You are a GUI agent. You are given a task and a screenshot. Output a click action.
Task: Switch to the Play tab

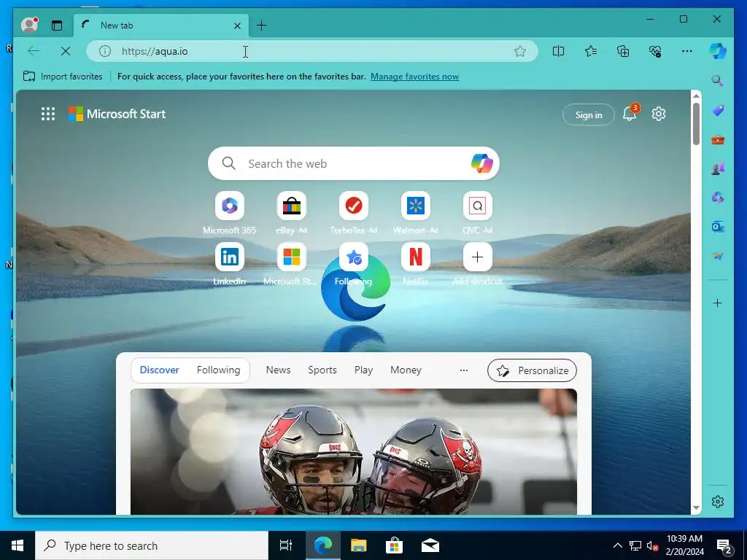pos(363,370)
